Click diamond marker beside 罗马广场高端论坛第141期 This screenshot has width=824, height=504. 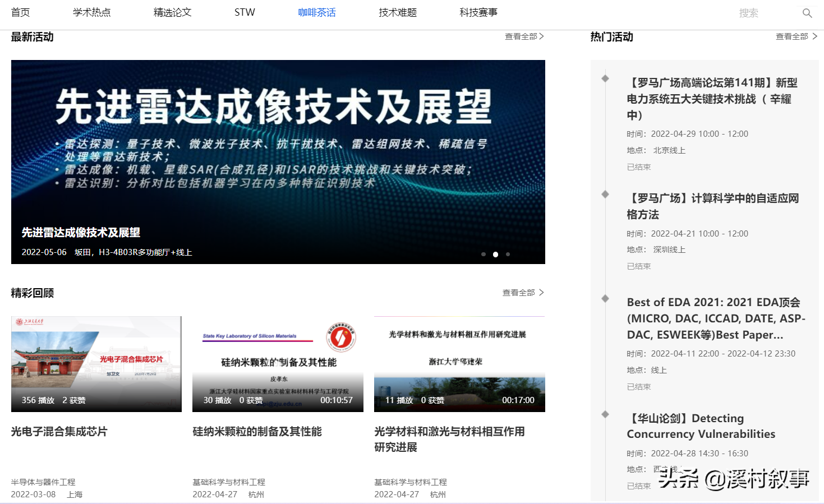pyautogui.click(x=605, y=78)
